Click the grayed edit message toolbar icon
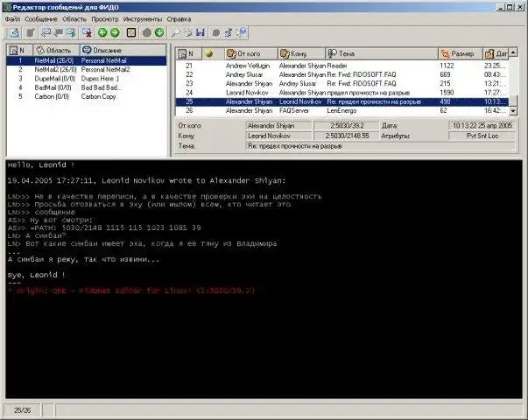 (31, 32)
